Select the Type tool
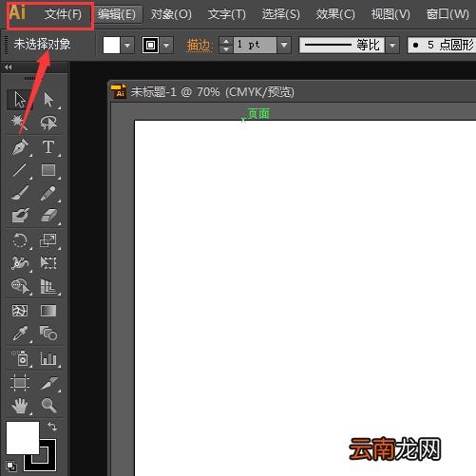Screen dimensions: 476x476 (48, 147)
